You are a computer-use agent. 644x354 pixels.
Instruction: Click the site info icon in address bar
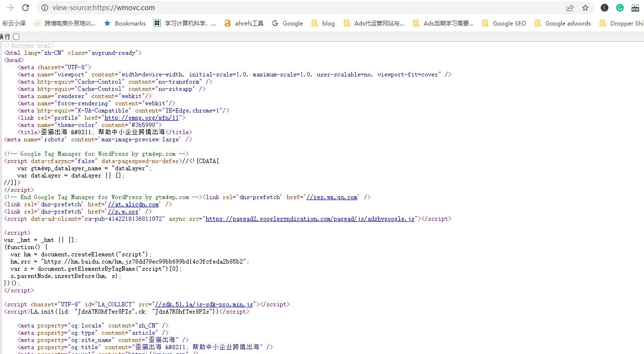pos(45,8)
